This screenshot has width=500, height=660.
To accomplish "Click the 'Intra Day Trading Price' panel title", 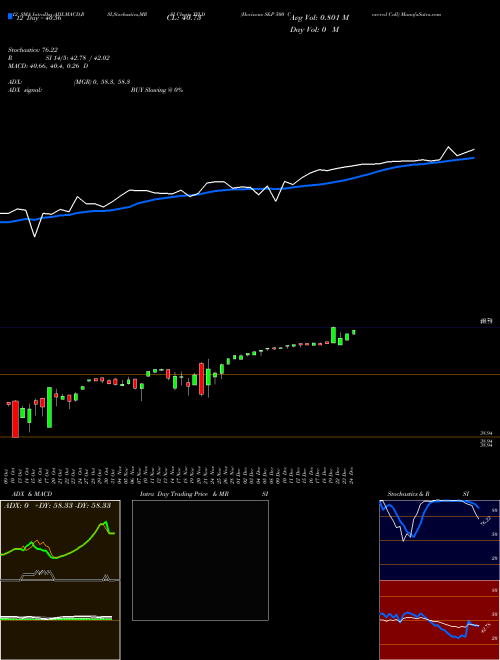I will point(174,494).
